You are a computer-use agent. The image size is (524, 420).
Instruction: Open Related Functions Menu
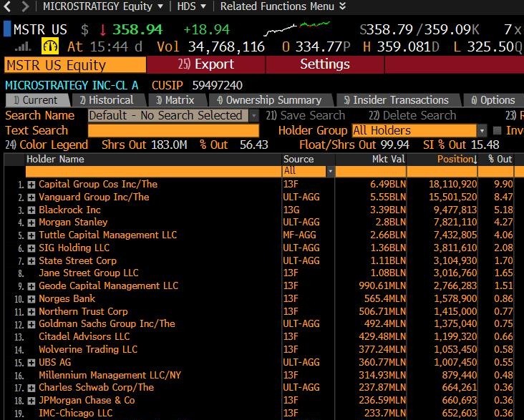point(283,6)
